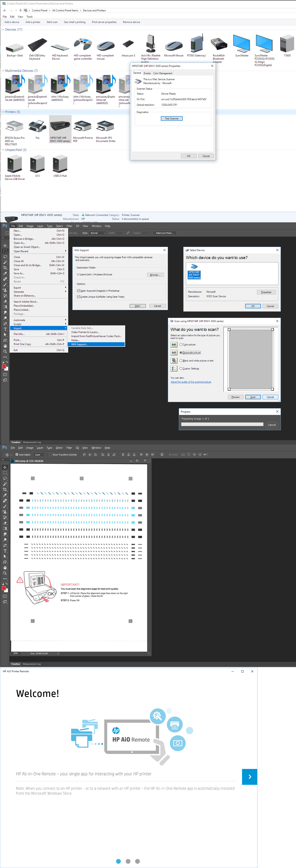Image resolution: width=296 pixels, height=868 pixels.
Task: Expand the Automate submenu in File menu
Action: click(39, 320)
